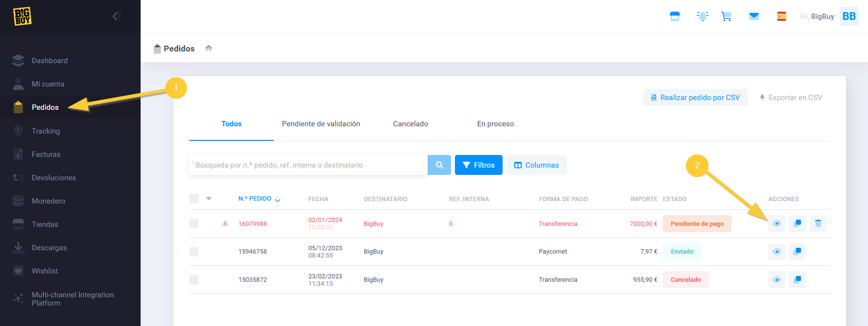Delete order 16079988 with trash icon
The height and width of the screenshot is (326, 868).
[818, 223]
